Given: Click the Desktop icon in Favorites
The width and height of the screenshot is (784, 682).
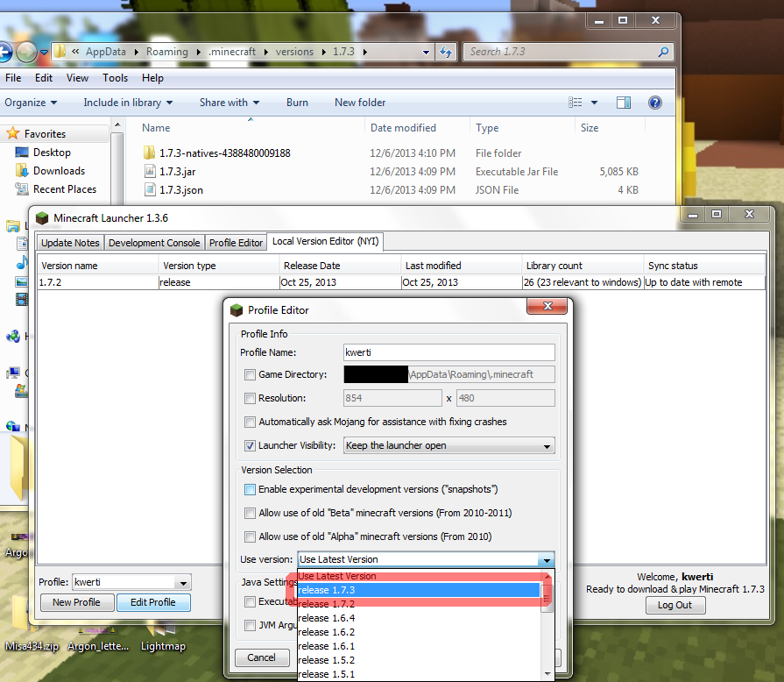Looking at the screenshot, I should 22,153.
